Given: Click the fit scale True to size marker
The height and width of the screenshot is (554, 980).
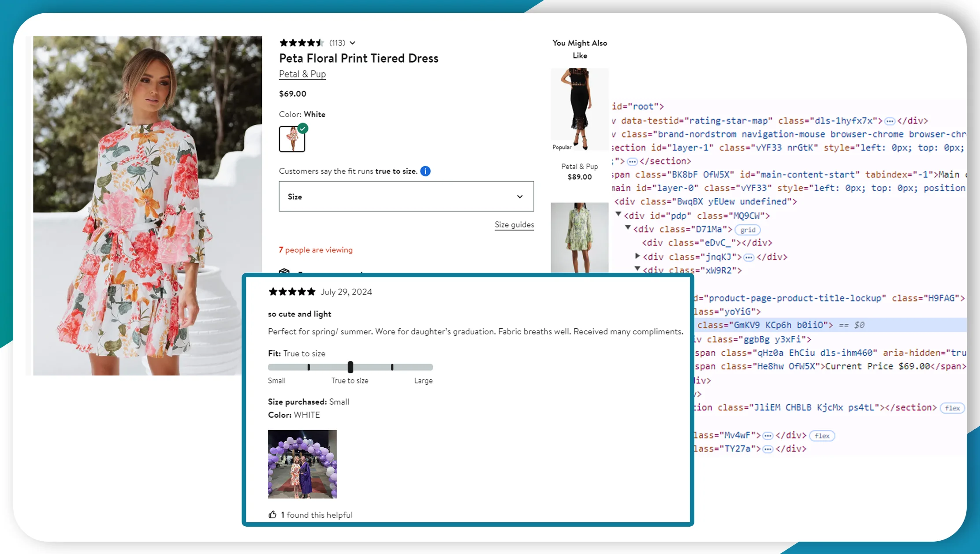Looking at the screenshot, I should pos(350,367).
